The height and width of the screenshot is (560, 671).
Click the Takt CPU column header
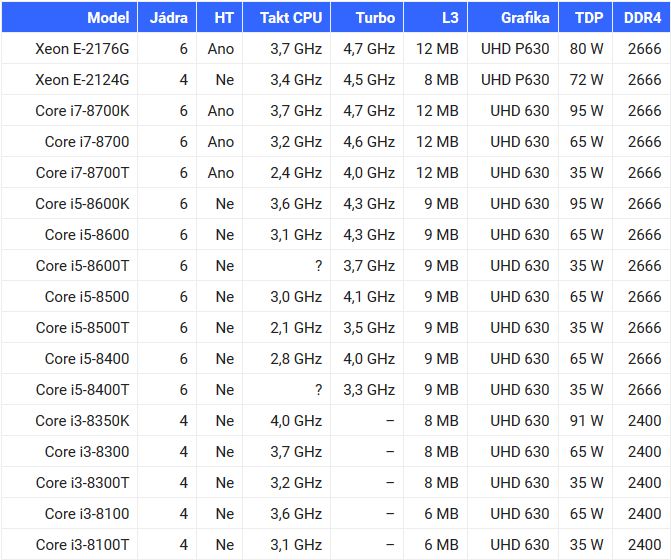pyautogui.click(x=287, y=17)
